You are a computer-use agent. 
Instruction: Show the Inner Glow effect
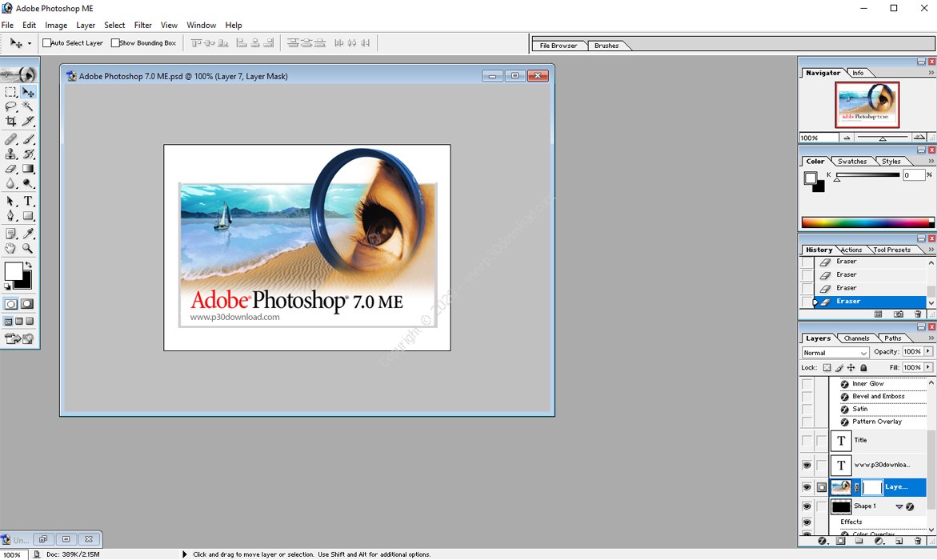click(807, 384)
